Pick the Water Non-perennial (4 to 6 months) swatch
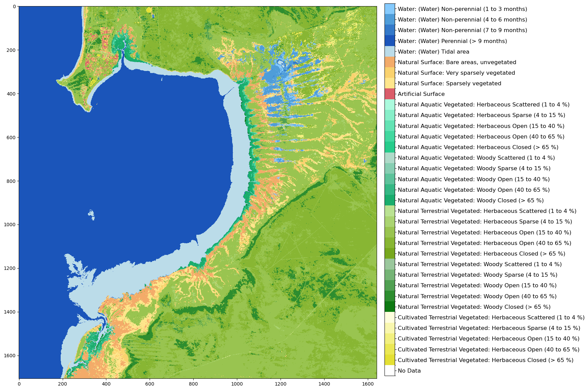This screenshot has width=588, height=390. pos(390,19)
